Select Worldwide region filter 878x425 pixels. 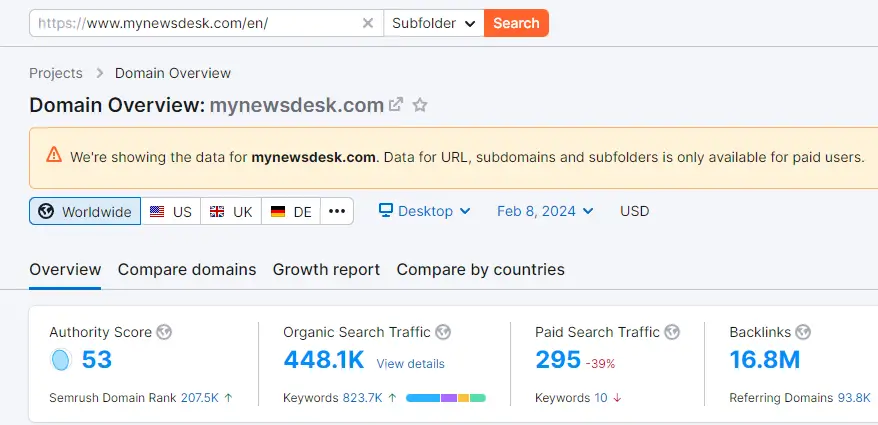(85, 211)
